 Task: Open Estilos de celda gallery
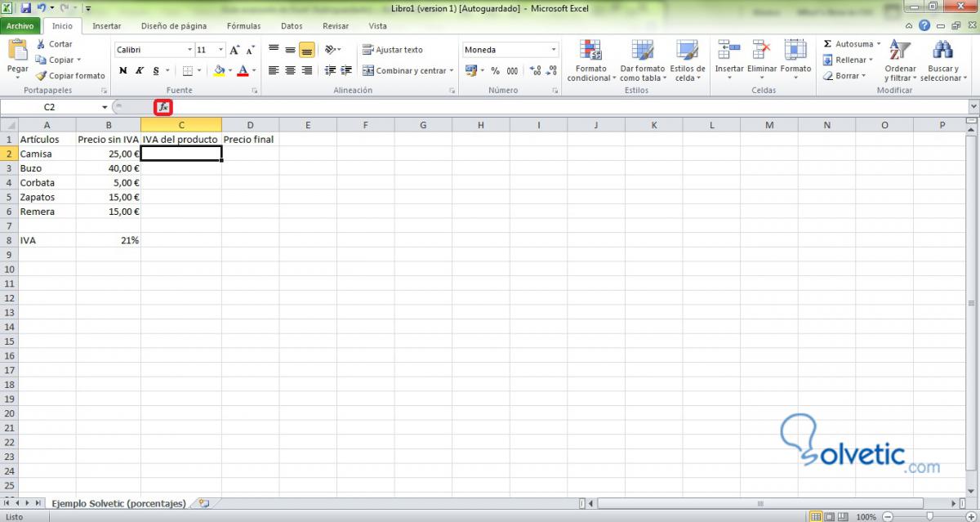pos(687,60)
